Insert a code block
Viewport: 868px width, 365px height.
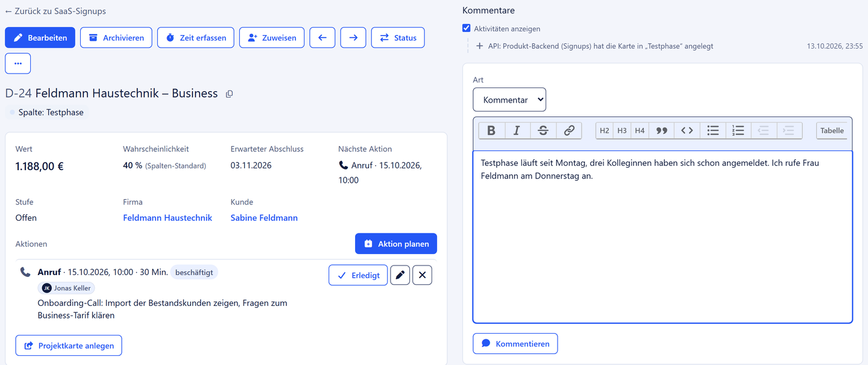[x=687, y=130]
